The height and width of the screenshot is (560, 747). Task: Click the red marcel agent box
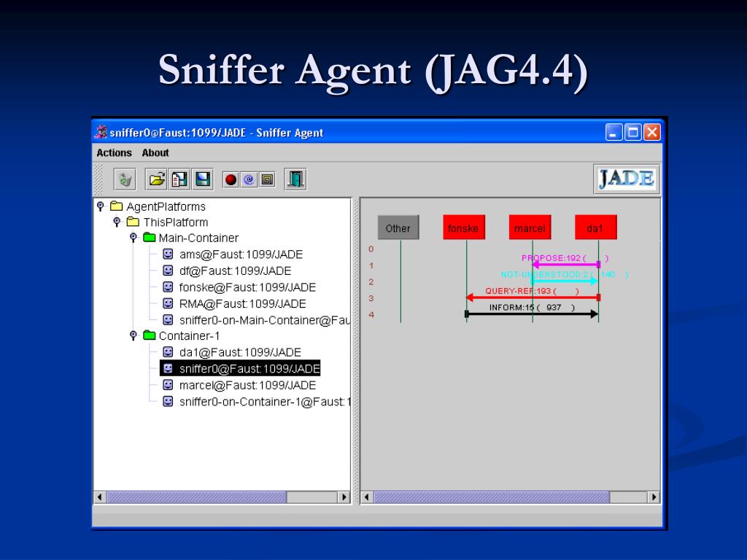click(x=530, y=227)
